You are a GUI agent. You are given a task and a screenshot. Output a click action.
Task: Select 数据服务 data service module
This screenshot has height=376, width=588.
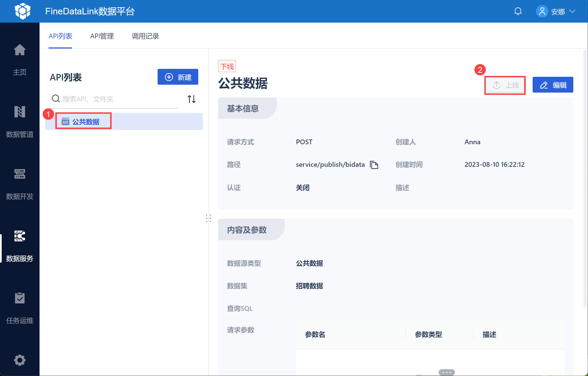pyautogui.click(x=19, y=245)
